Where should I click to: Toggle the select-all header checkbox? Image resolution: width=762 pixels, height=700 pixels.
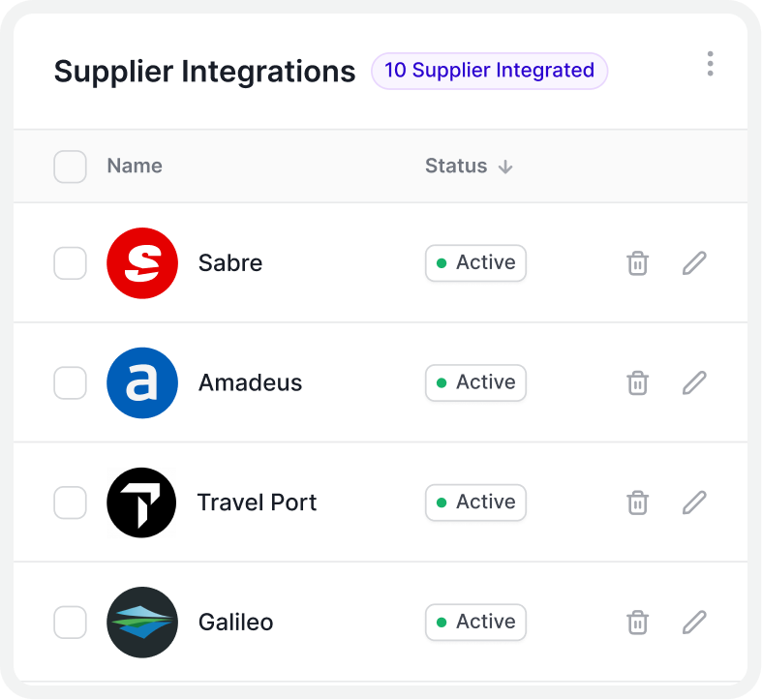[x=70, y=167]
